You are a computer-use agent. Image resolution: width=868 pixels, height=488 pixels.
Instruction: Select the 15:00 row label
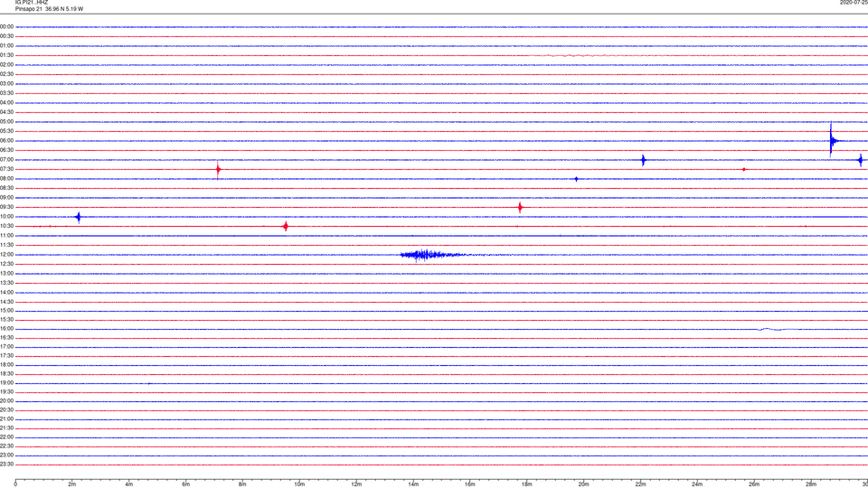pyautogui.click(x=6, y=311)
